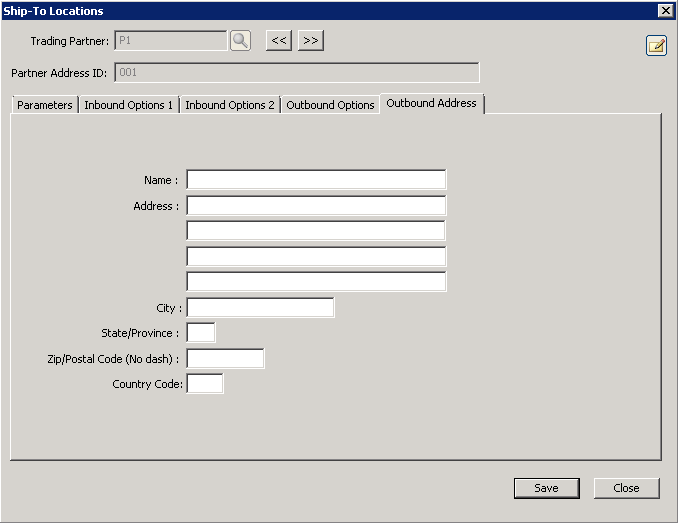Viewport: 678px width, 523px height.
Task: Click the Close button at bottom
Action: [626, 488]
